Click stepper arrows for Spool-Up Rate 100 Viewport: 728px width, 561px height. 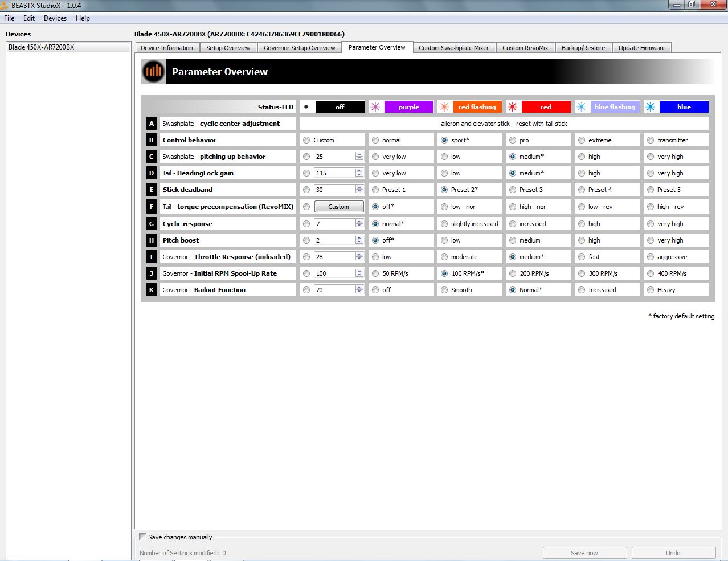[x=359, y=273]
